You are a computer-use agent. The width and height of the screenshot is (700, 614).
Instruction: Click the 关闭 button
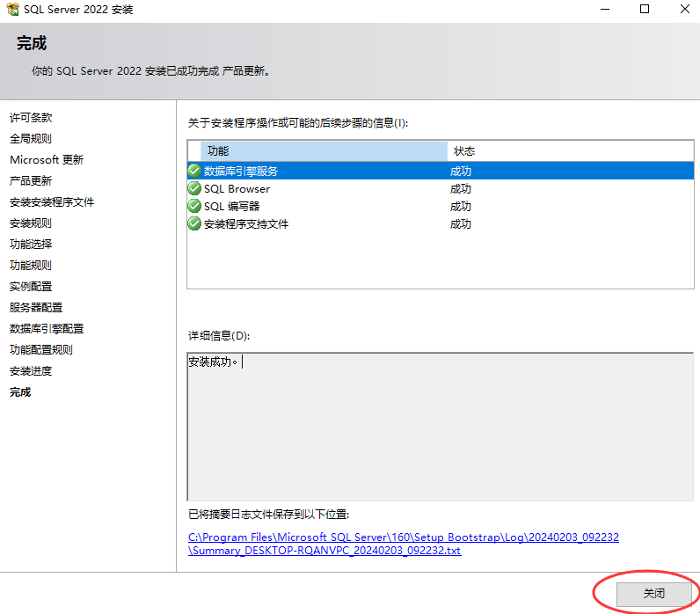pyautogui.click(x=653, y=594)
